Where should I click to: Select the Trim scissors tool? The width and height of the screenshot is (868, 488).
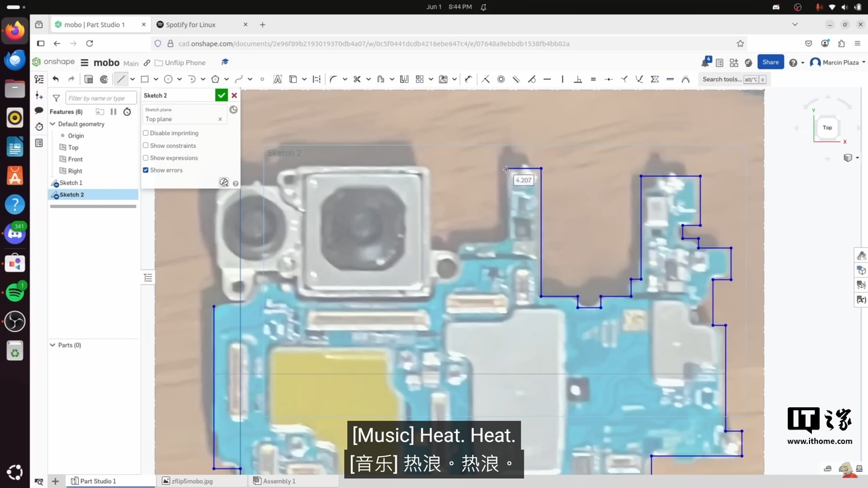click(x=357, y=79)
